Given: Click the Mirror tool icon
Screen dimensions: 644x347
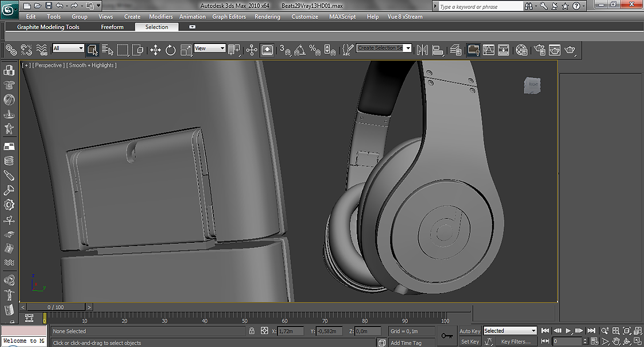Looking at the screenshot, I should (x=422, y=50).
